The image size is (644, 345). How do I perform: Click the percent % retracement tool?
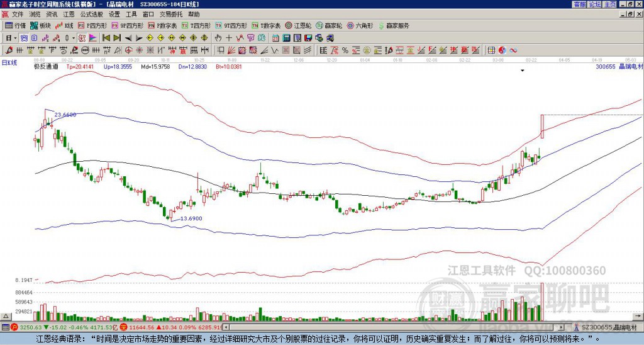point(345,50)
